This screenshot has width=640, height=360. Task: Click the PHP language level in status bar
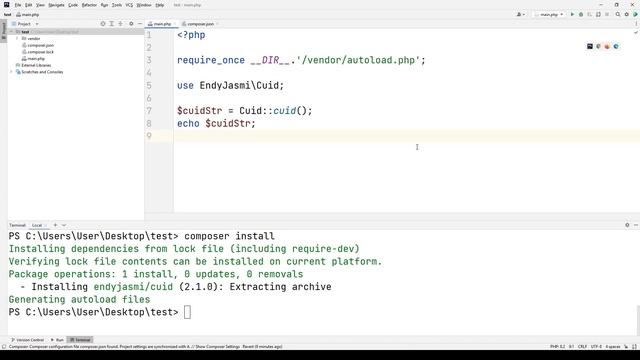point(558,347)
